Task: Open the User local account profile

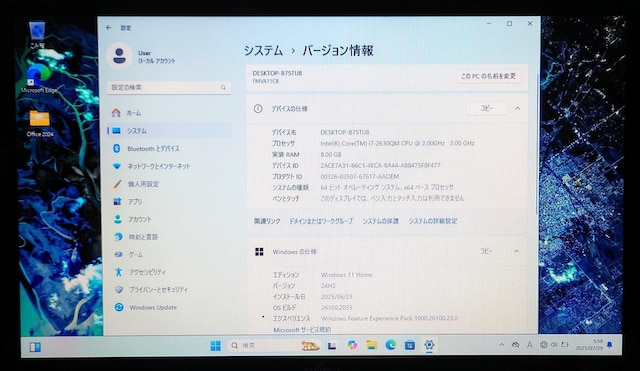Action: [x=141, y=56]
